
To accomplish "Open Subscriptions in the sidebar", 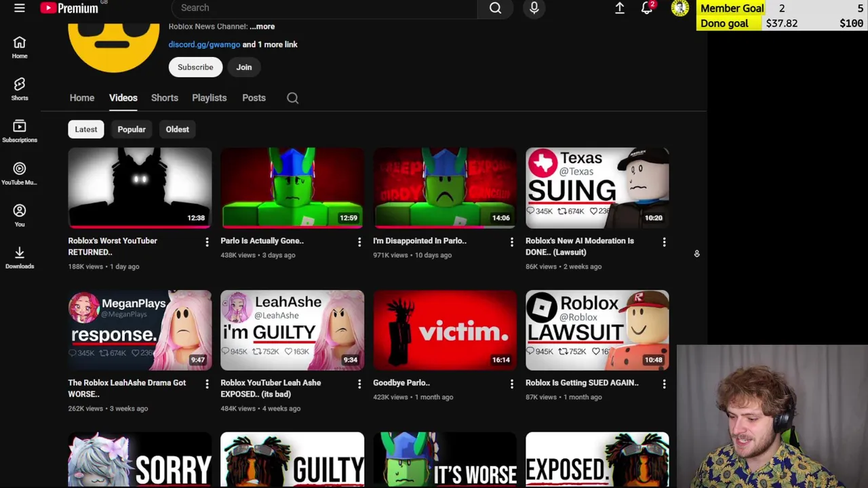I will coord(19,131).
